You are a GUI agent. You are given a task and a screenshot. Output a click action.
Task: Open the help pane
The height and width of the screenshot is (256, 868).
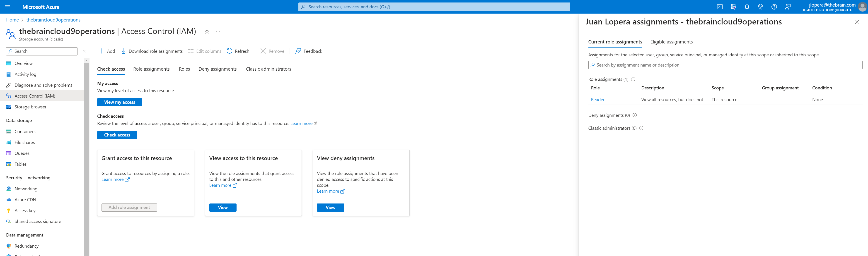coord(774,7)
